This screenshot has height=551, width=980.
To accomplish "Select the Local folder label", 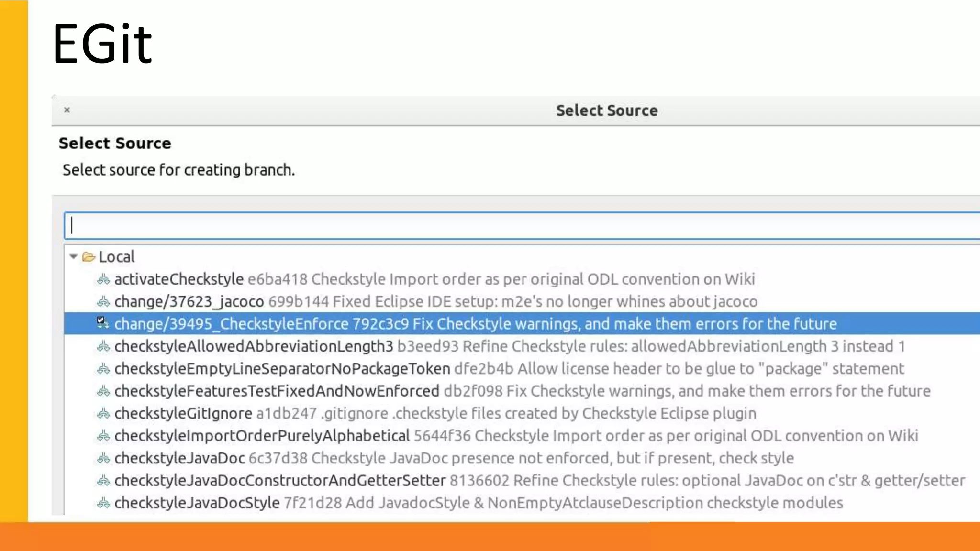I will click(x=117, y=257).
